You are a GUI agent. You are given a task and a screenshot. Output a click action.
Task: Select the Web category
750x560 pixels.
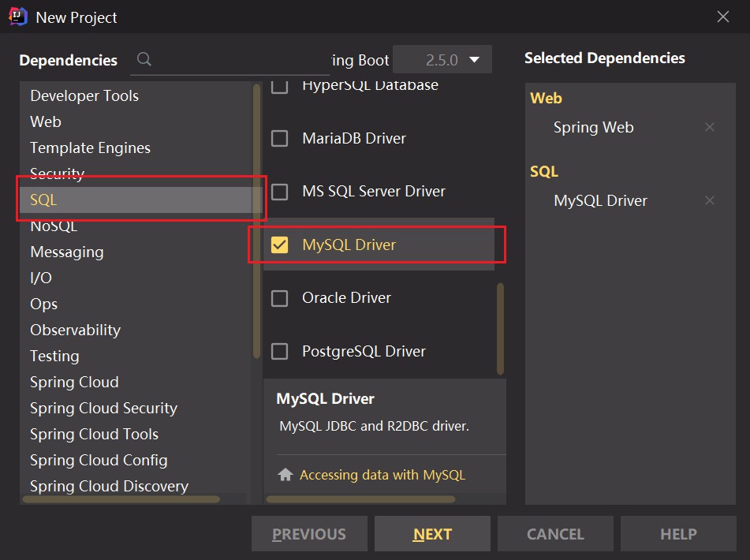coord(136,121)
